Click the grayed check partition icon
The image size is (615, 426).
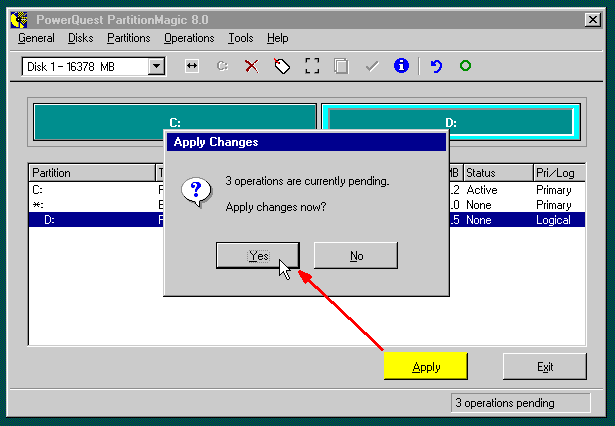[371, 66]
